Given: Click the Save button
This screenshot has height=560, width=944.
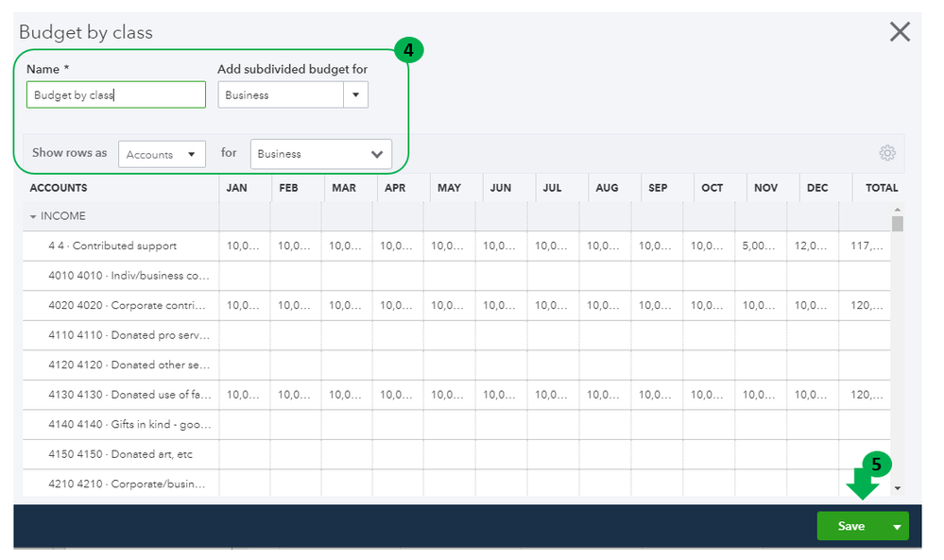Looking at the screenshot, I should tap(850, 526).
